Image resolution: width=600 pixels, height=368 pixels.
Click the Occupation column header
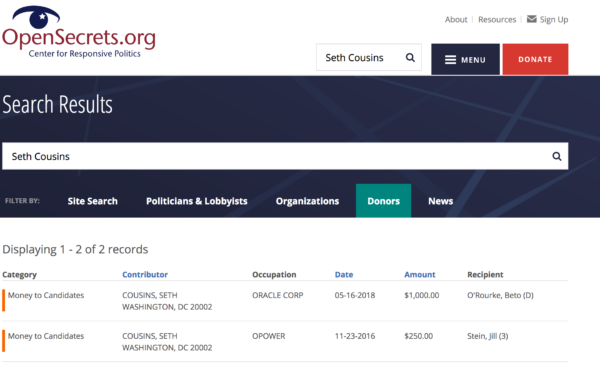[274, 275]
